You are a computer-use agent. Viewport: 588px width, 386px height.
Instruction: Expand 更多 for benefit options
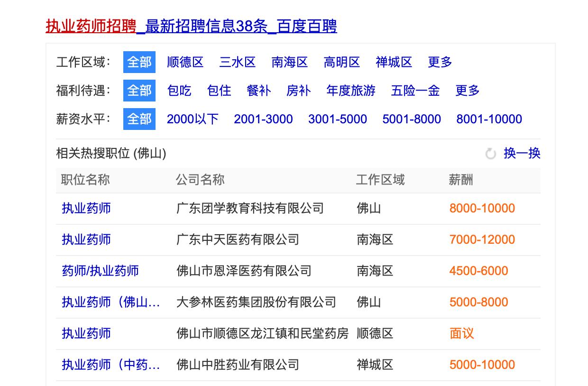pos(468,91)
